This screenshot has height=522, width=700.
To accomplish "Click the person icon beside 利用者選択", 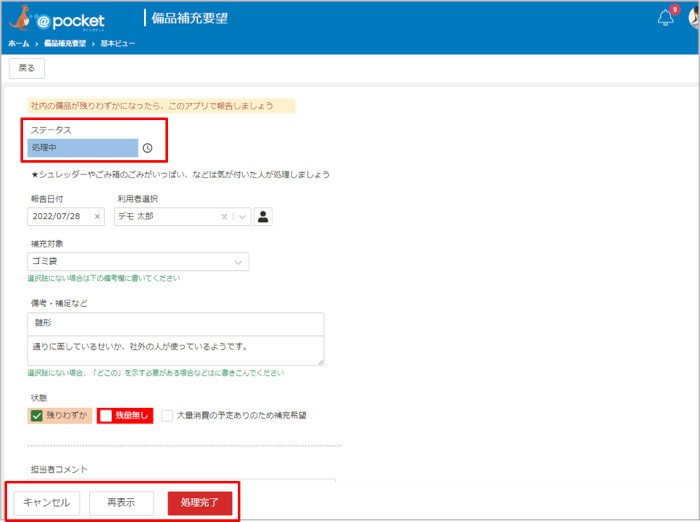I will pyautogui.click(x=263, y=217).
